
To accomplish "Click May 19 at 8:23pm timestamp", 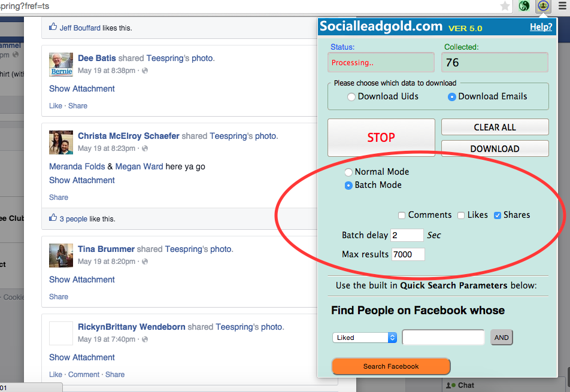I will pyautogui.click(x=107, y=148).
